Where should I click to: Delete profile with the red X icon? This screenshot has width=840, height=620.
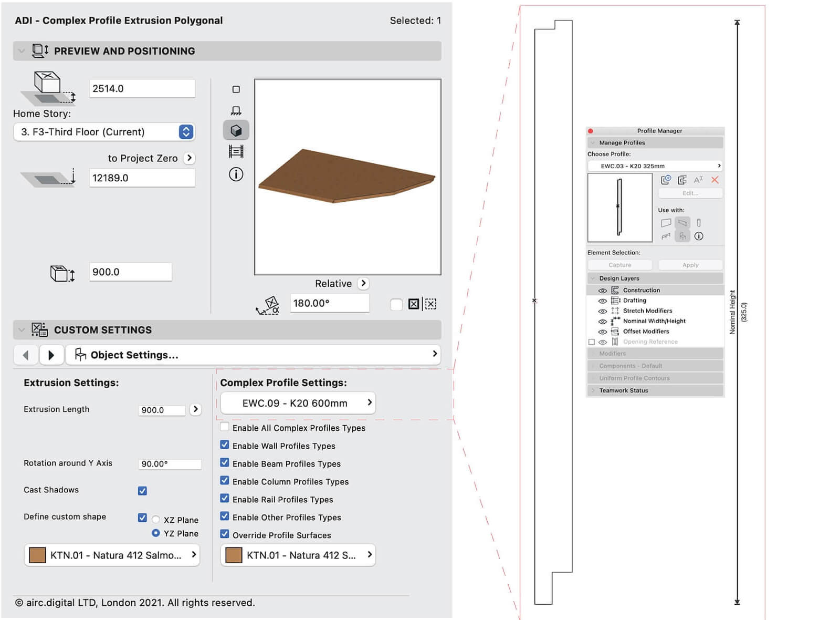tap(715, 180)
